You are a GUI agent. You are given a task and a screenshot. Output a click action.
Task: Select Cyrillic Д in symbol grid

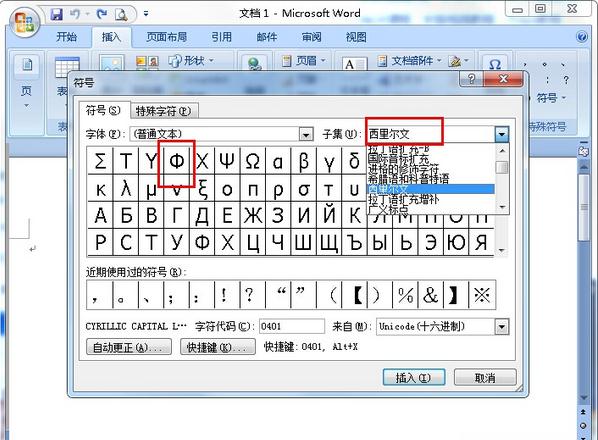(202, 215)
